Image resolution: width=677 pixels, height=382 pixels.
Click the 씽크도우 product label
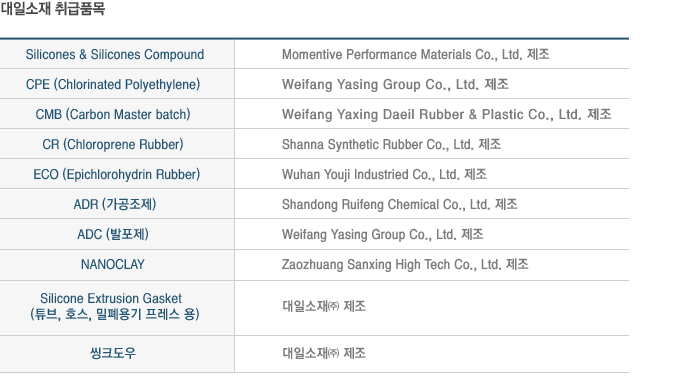pos(113,354)
